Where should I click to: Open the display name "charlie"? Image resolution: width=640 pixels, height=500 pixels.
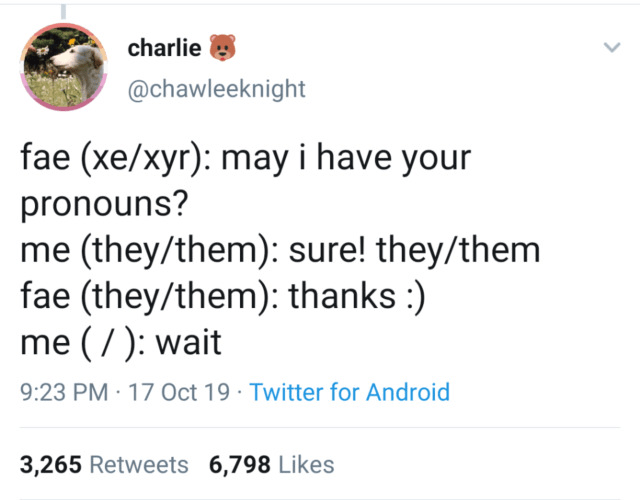click(164, 48)
